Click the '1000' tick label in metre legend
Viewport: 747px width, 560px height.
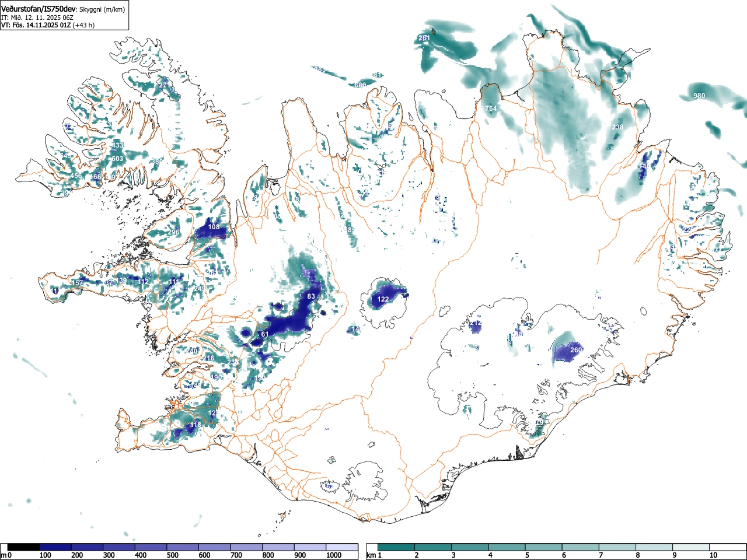[334, 555]
